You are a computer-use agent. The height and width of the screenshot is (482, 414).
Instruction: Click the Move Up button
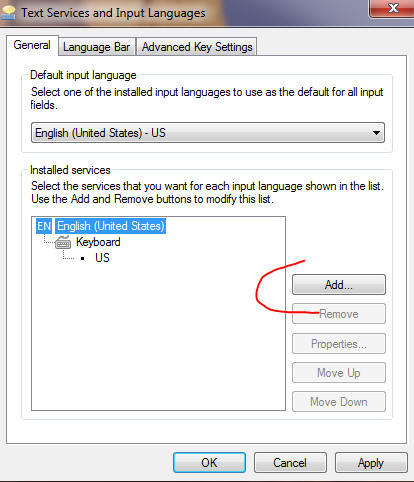339,373
